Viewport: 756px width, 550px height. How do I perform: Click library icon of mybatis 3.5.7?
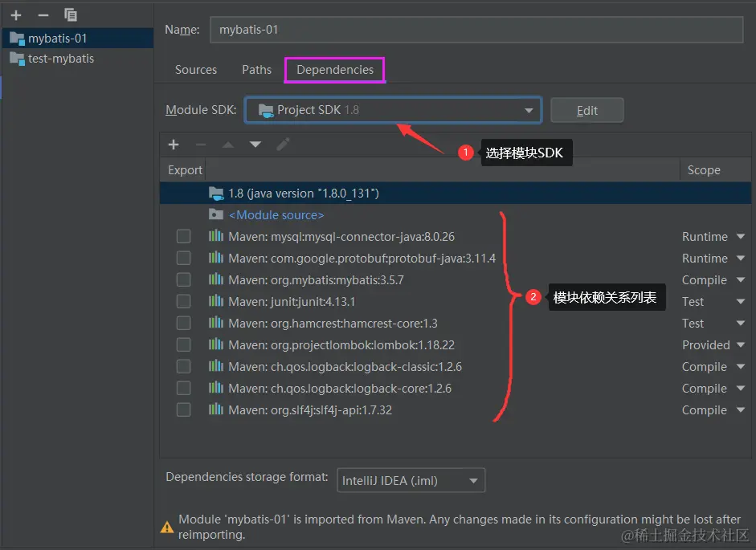click(216, 279)
